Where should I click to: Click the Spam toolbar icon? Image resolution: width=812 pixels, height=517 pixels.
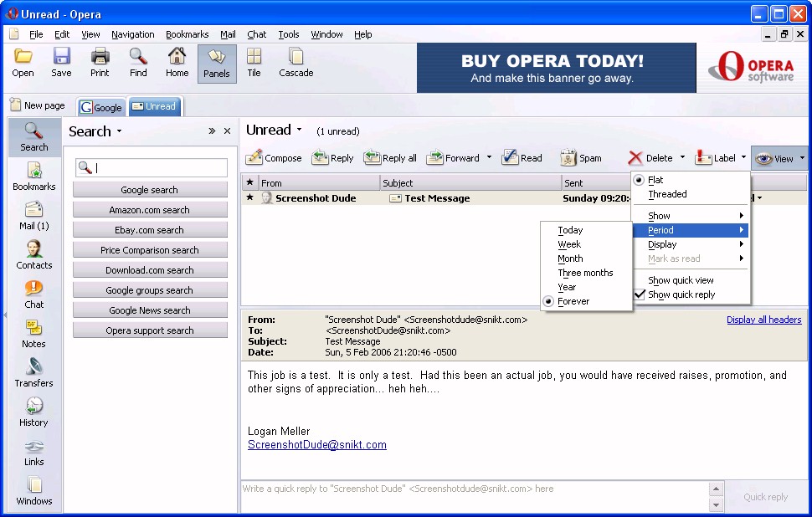tap(569, 157)
